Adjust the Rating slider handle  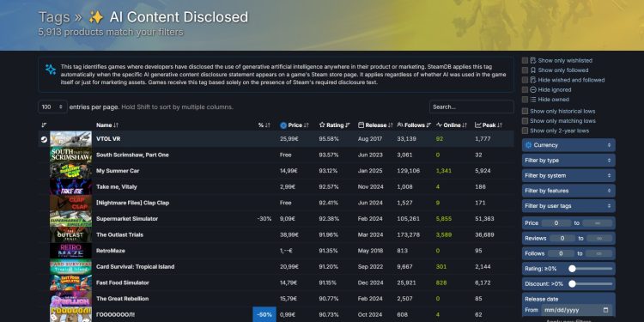point(572,269)
